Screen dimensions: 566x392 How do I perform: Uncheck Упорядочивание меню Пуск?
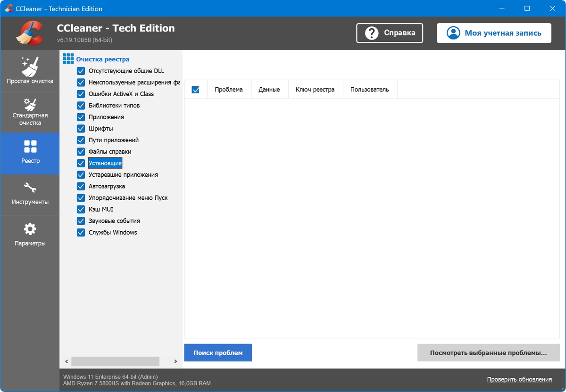click(81, 198)
